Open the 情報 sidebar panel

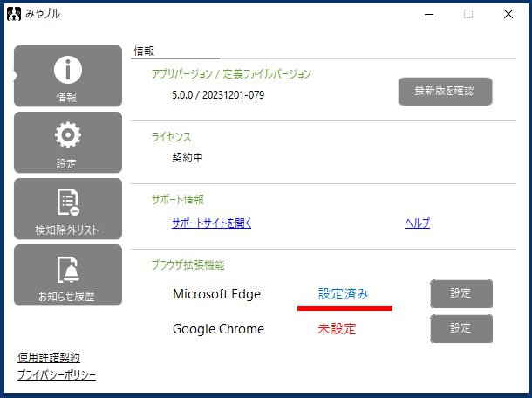point(68,76)
